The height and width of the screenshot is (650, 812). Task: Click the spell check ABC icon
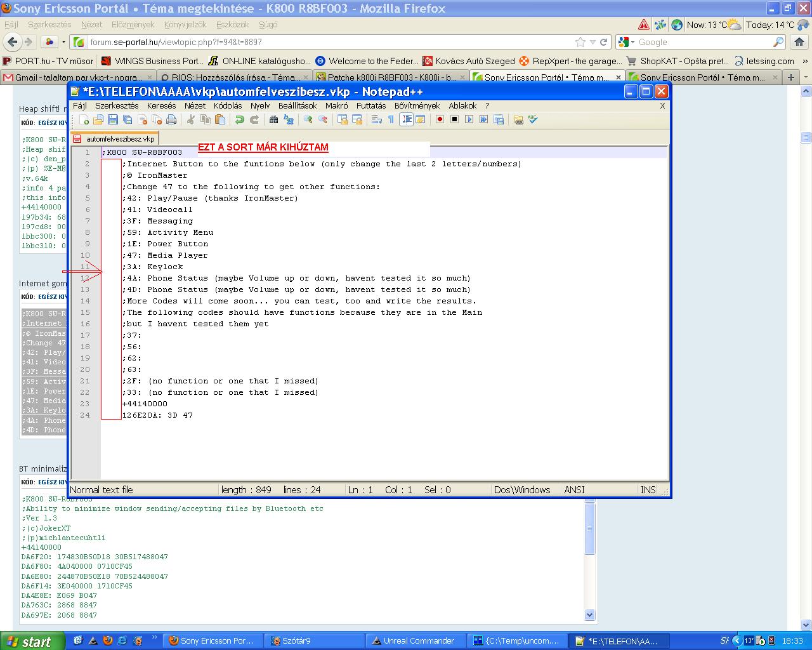tap(532, 119)
